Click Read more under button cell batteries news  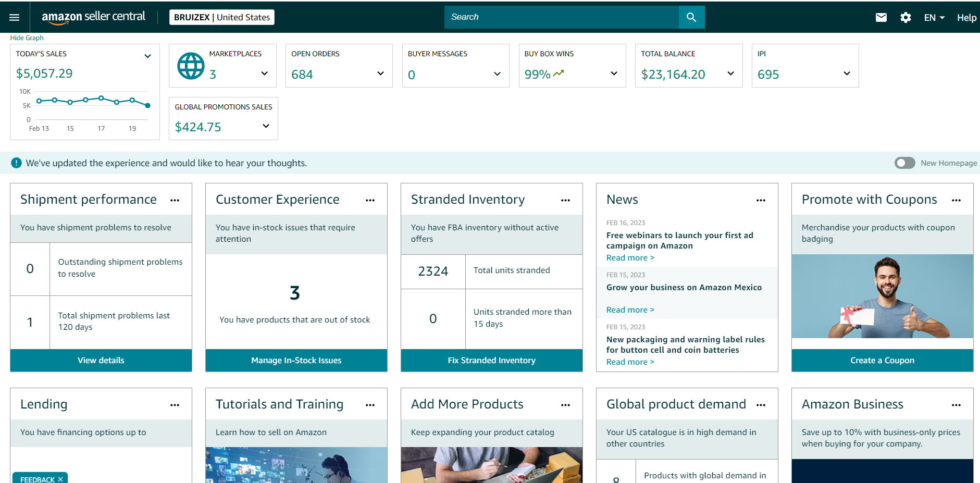tap(630, 362)
